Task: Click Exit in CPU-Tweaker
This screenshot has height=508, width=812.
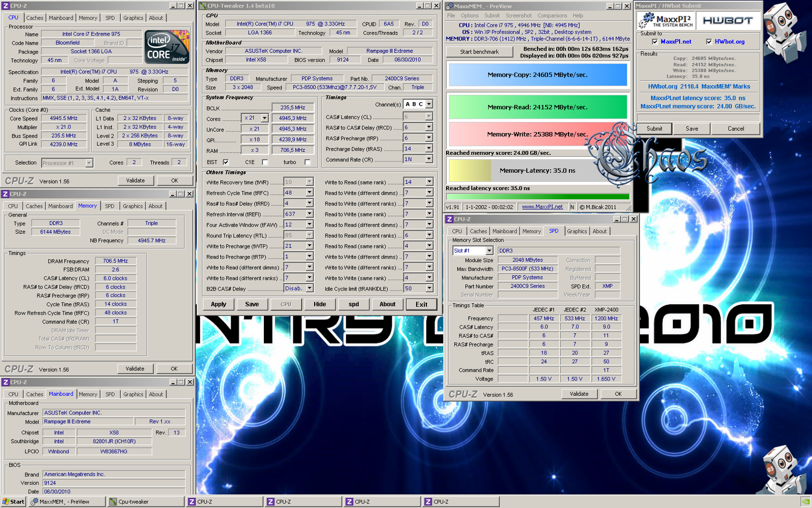Action: coord(421,304)
